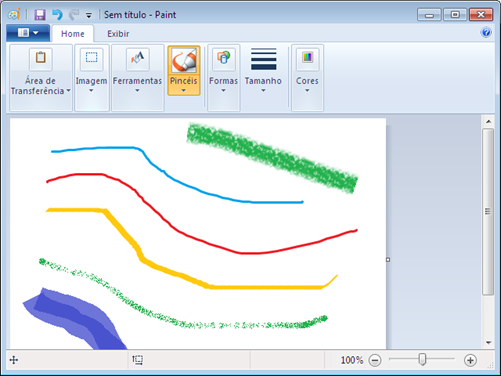Minimize the Paint window
This screenshot has height=376, width=501.
click(x=429, y=15)
